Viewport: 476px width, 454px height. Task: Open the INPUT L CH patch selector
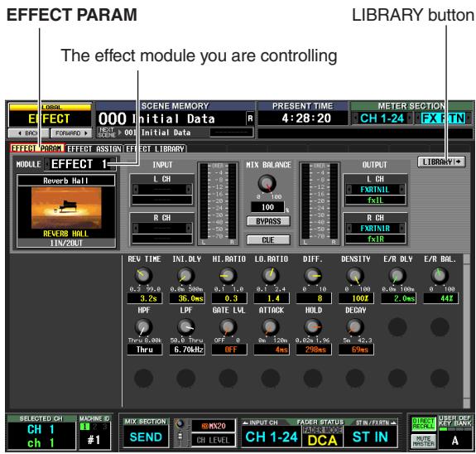[x=162, y=189]
